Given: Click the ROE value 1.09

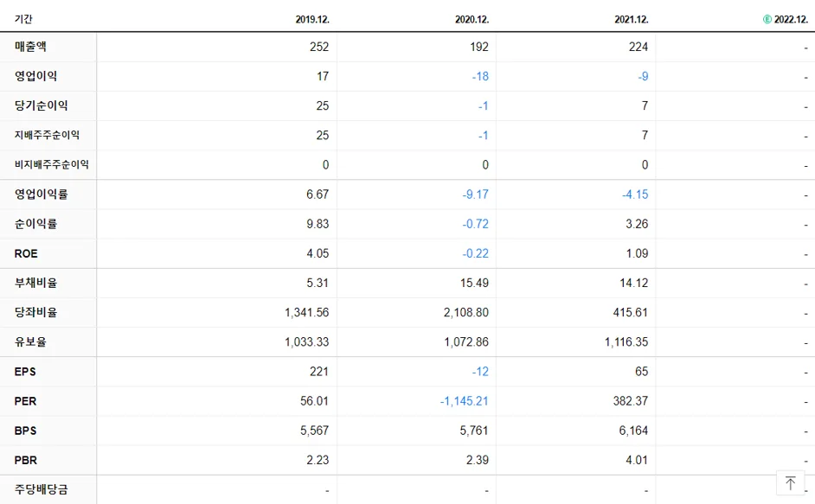Looking at the screenshot, I should pyautogui.click(x=637, y=253).
